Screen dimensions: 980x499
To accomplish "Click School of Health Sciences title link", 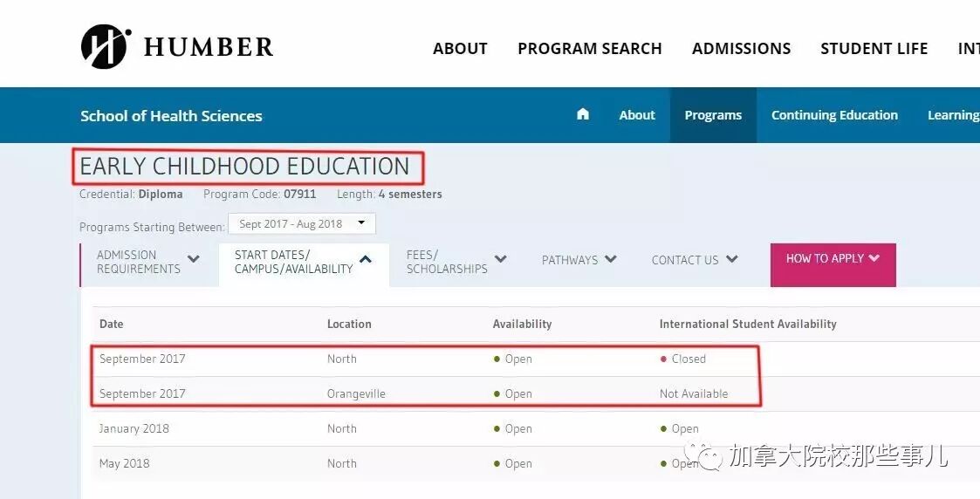I will (x=171, y=115).
